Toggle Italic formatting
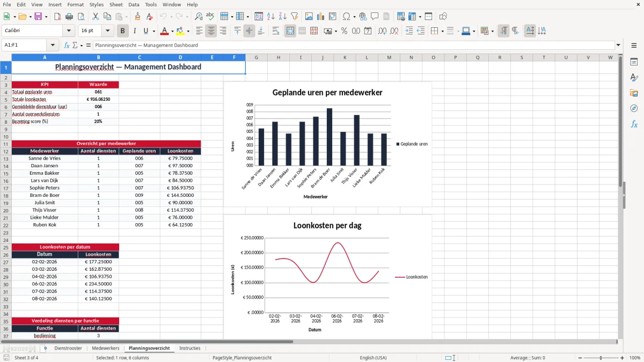 pyautogui.click(x=135, y=31)
